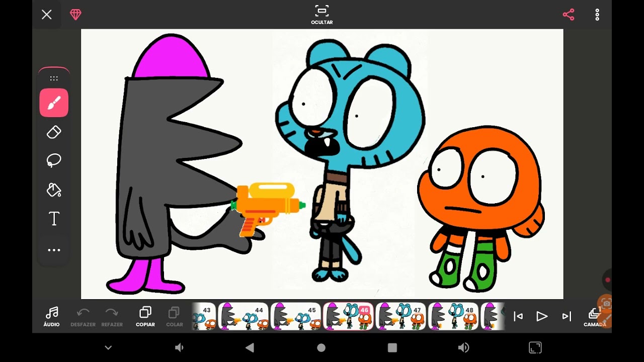Share the project via share icon
The width and height of the screenshot is (644, 362).
[x=569, y=15]
